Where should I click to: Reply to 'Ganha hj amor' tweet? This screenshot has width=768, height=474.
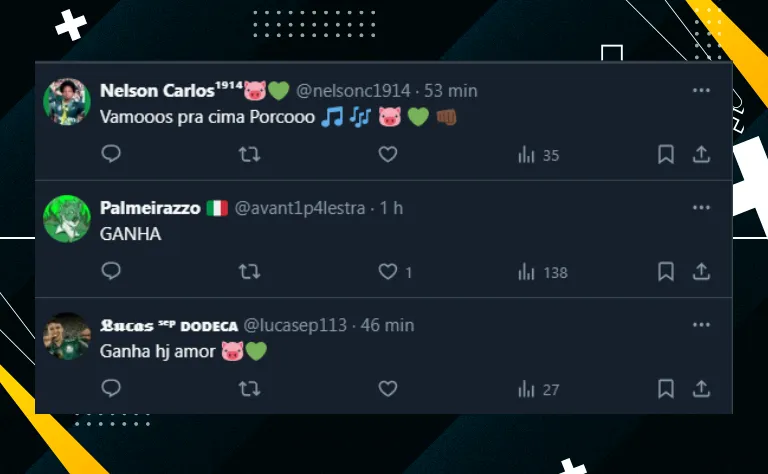tap(111, 388)
